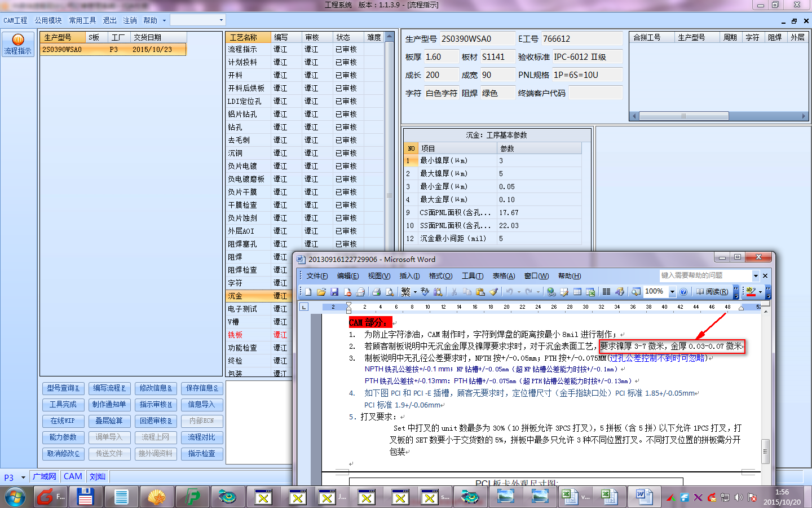Open the 公用模块 menu
The width and height of the screenshot is (812, 508).
click(x=48, y=20)
